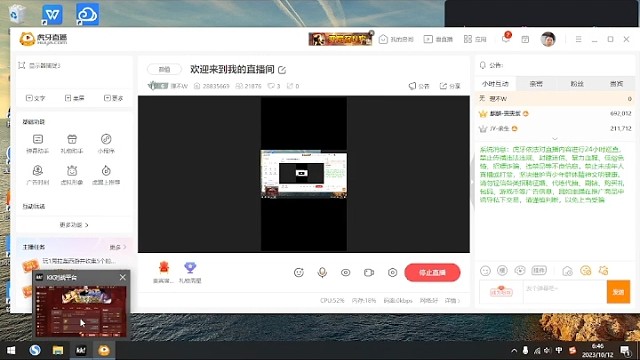The width and height of the screenshot is (640, 360).
Task: Switch to the second ranking tab
Action: point(536,84)
